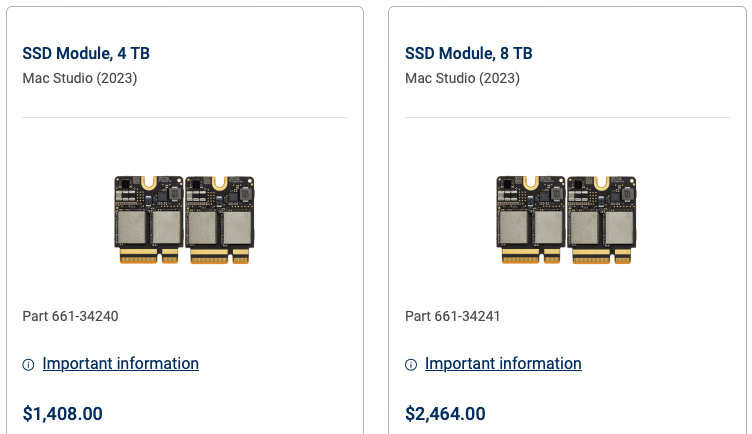Viewport: 752px width, 434px height.
Task: Click the $2,464.00 price
Action: point(445,413)
